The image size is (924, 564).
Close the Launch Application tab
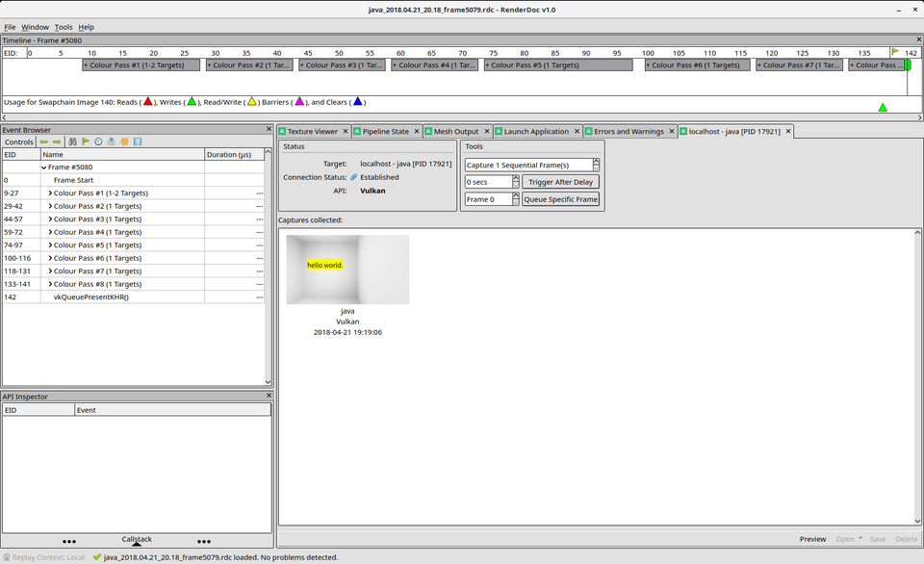point(577,132)
